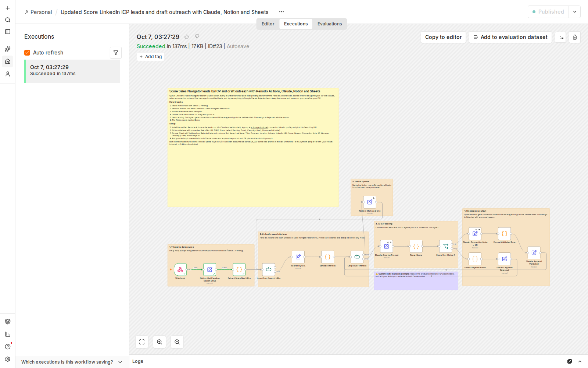Viewport: 588px width, 368px height.
Task: Switch to the Evaluations tab
Action: [x=330, y=24]
